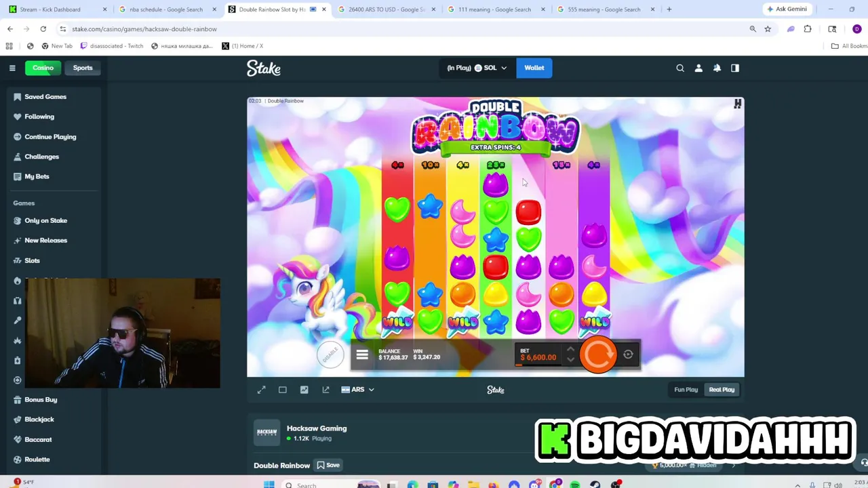Open Chrome profile avatar
This screenshot has height=488, width=868.
coord(857,29)
